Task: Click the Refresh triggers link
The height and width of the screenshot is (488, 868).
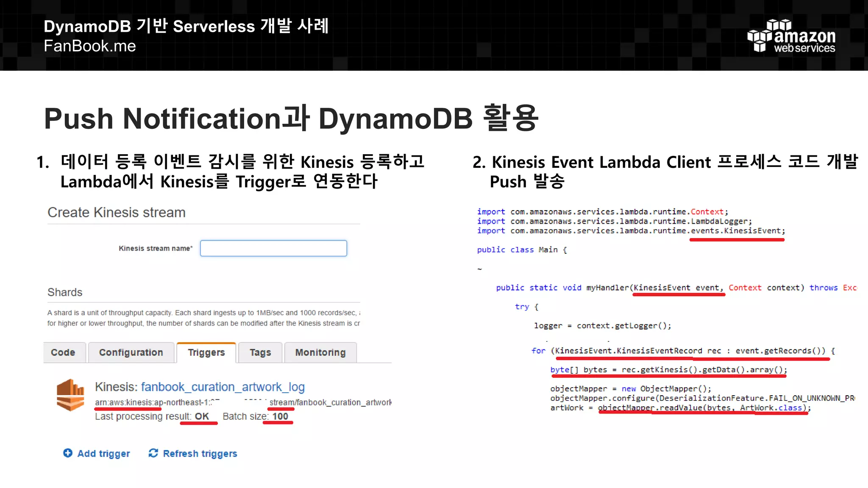Action: click(200, 453)
